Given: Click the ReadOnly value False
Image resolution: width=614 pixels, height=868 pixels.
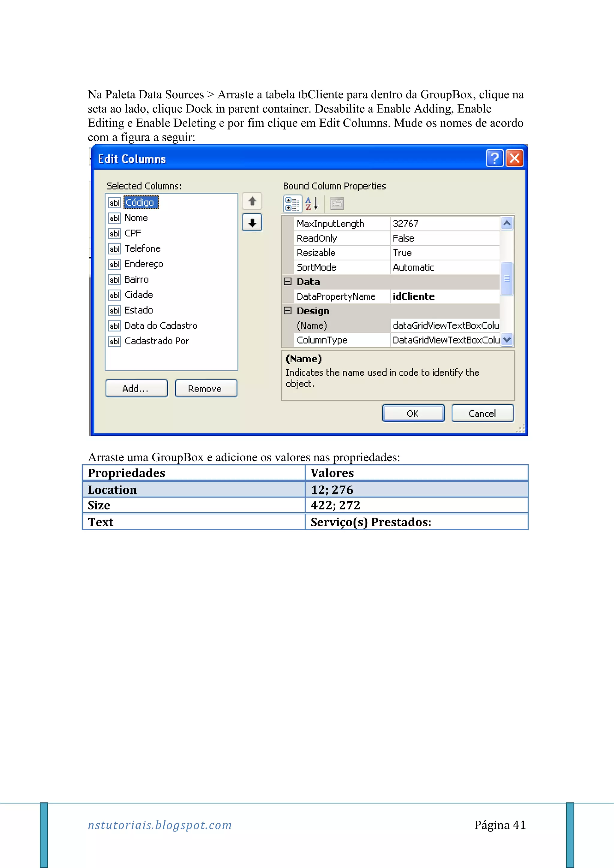Looking at the screenshot, I should click(x=445, y=239).
